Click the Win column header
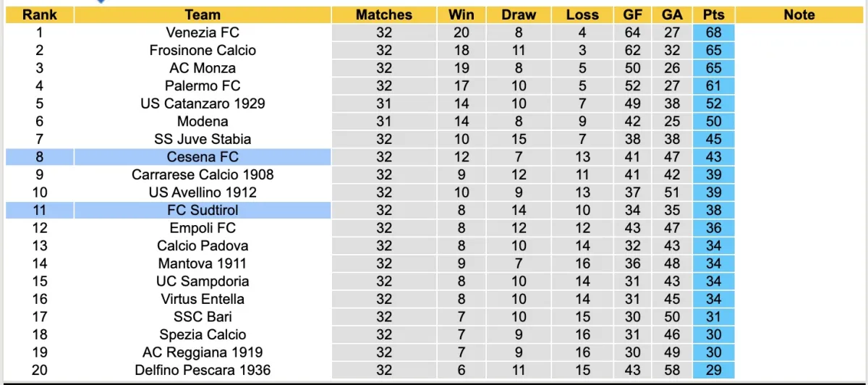The height and width of the screenshot is (385, 868). (461, 14)
